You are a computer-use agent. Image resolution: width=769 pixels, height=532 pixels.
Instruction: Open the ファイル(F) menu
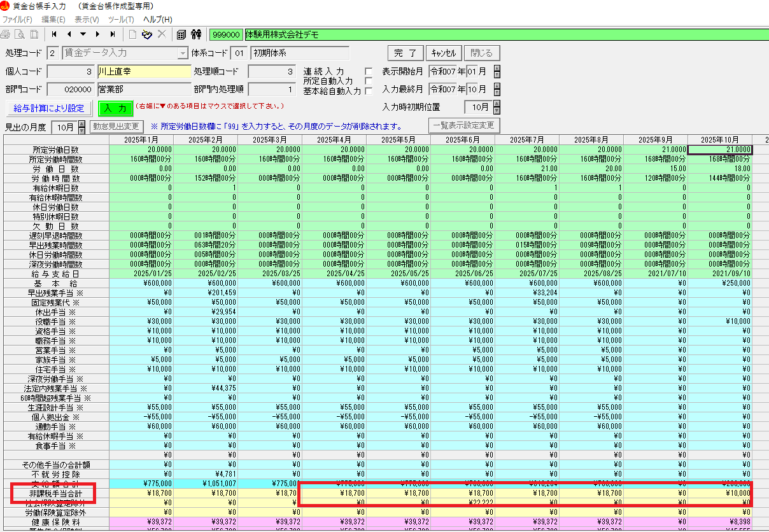(17, 20)
